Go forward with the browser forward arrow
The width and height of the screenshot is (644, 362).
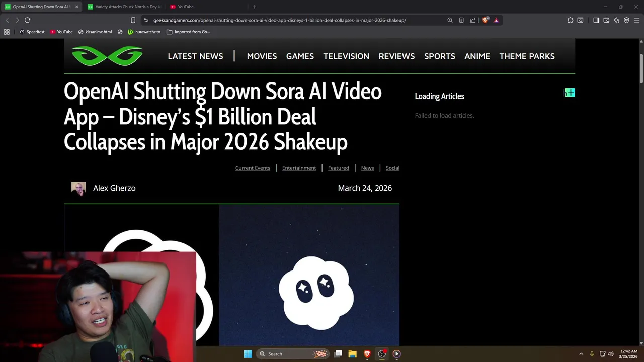(x=17, y=20)
